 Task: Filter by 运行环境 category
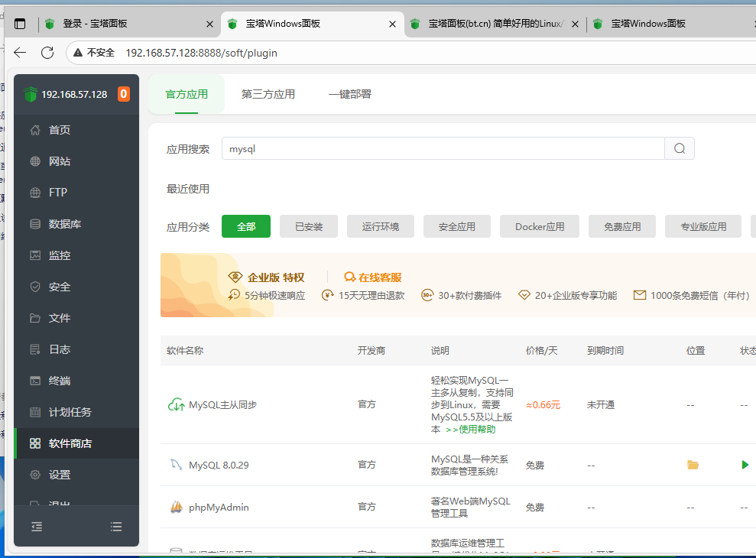coord(381,226)
